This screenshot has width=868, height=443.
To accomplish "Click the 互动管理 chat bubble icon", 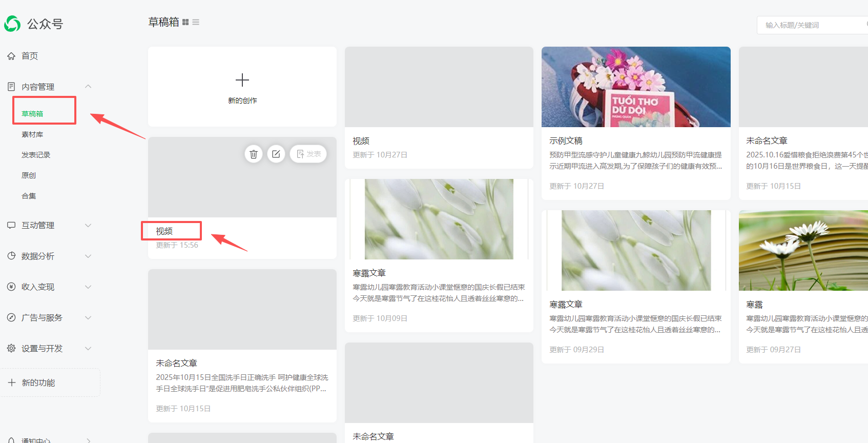I will [x=11, y=225].
